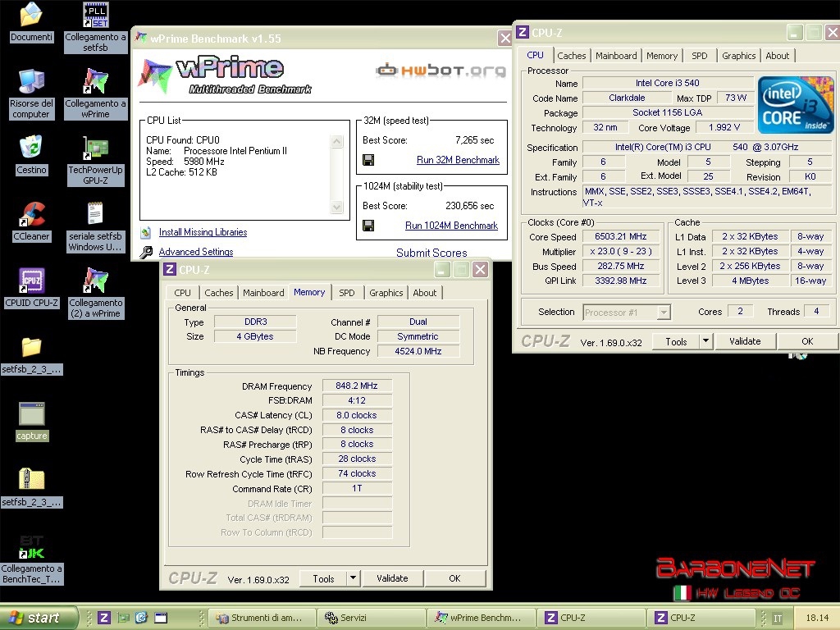The image size is (840, 630).
Task: Select the CCleaner desktop shortcut
Action: (32, 214)
